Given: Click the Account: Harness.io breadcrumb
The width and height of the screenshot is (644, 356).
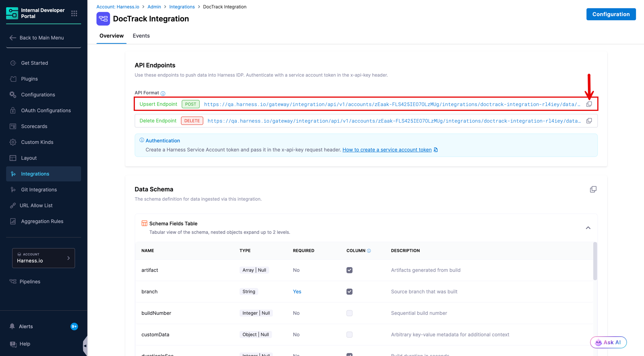Looking at the screenshot, I should tap(118, 7).
